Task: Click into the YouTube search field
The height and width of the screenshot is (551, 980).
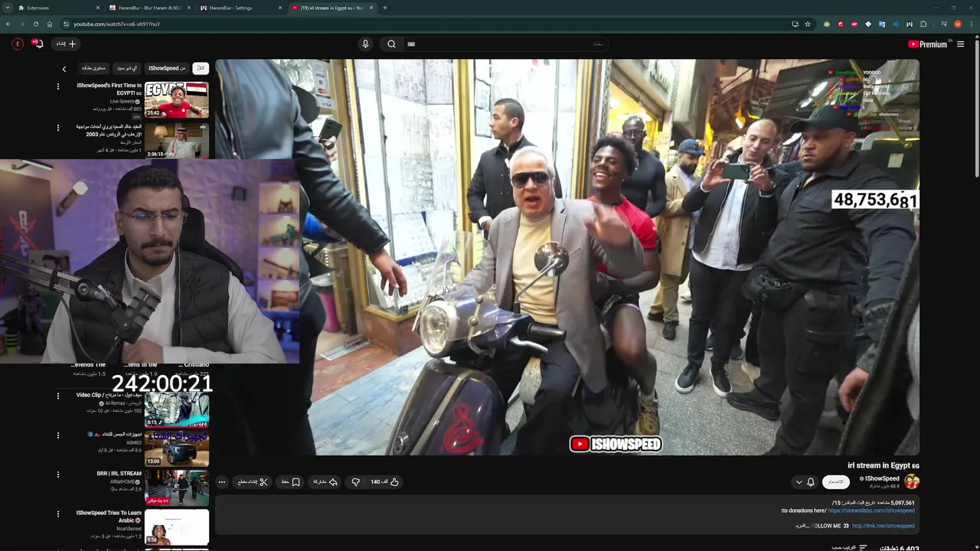Action: point(505,44)
